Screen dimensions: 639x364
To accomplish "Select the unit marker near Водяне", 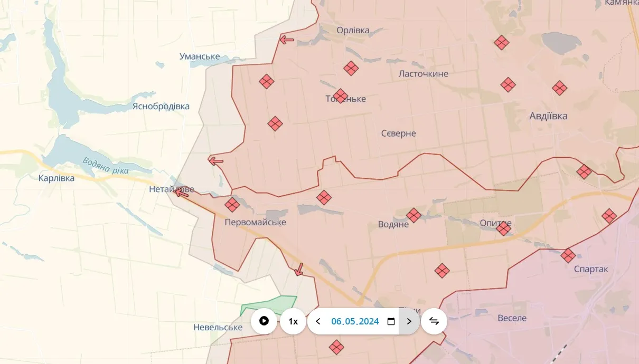I will tap(414, 215).
